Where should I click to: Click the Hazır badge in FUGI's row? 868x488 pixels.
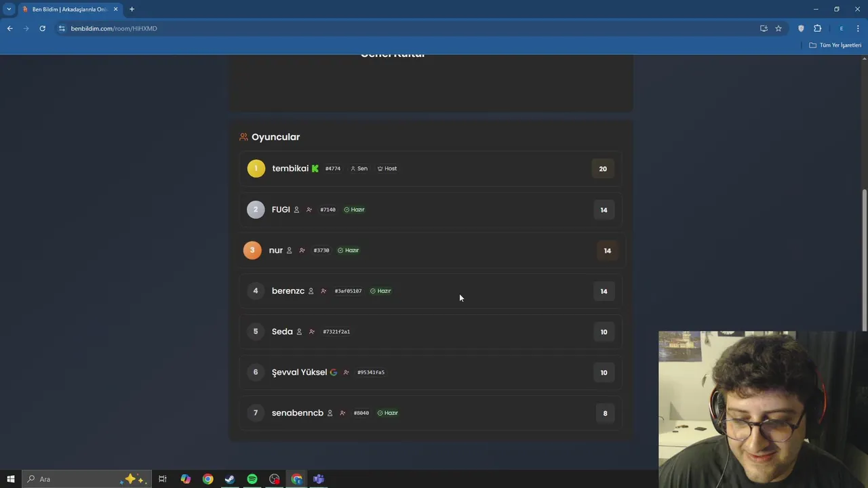pos(354,209)
